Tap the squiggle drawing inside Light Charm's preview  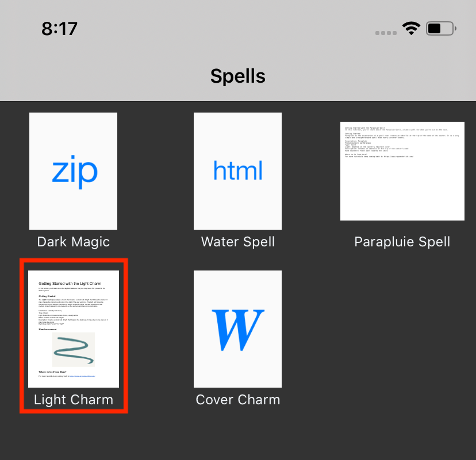coord(73,349)
